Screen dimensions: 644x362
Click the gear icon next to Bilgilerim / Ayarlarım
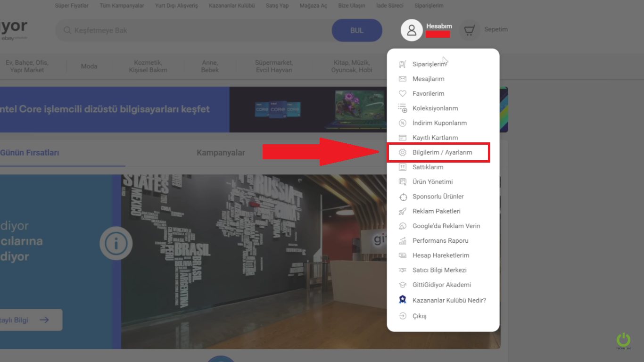pos(402,152)
